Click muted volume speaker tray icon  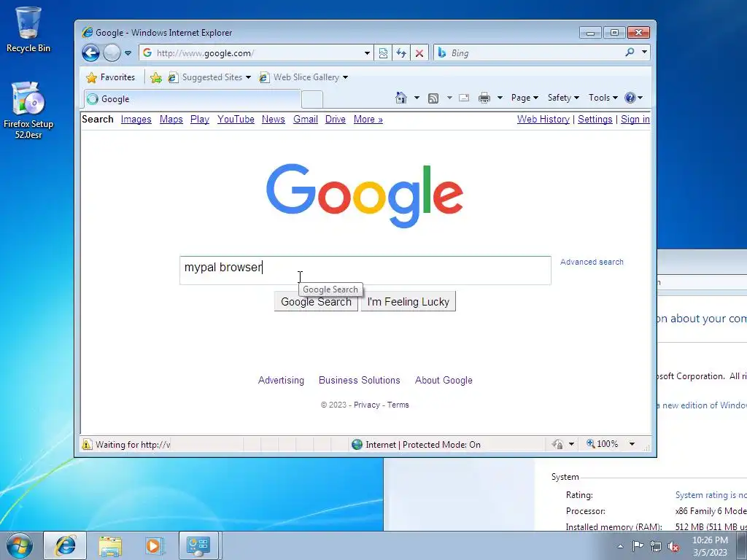pyautogui.click(x=673, y=546)
